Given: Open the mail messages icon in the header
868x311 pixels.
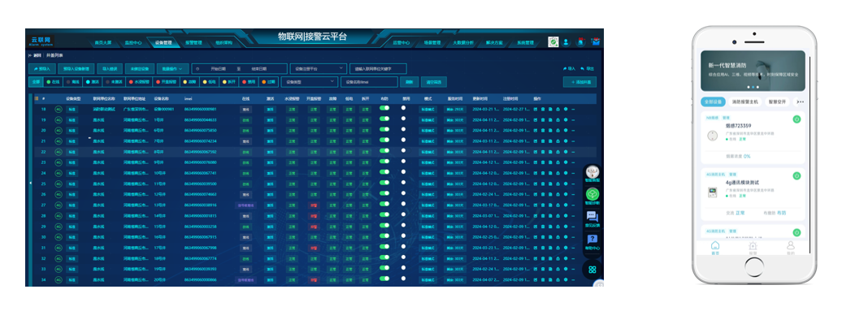Looking at the screenshot, I should coord(596,42).
